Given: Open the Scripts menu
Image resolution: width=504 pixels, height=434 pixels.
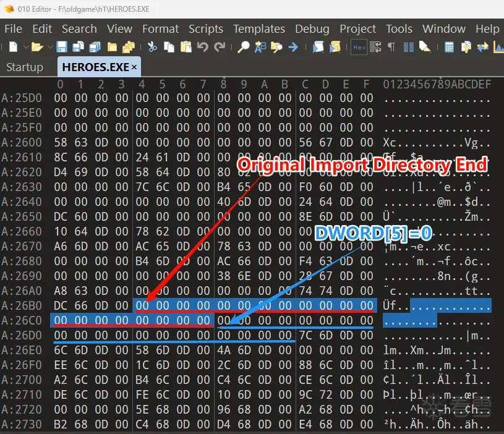Looking at the screenshot, I should click(206, 29).
